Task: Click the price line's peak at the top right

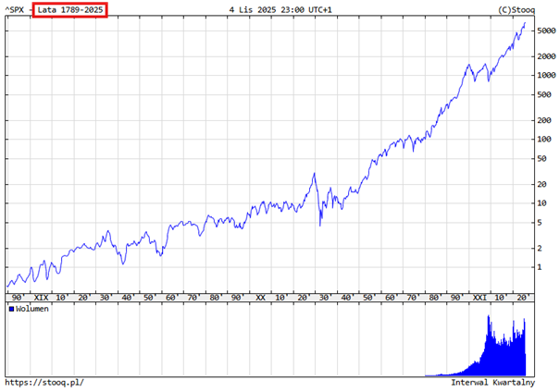Action: pyautogui.click(x=524, y=24)
